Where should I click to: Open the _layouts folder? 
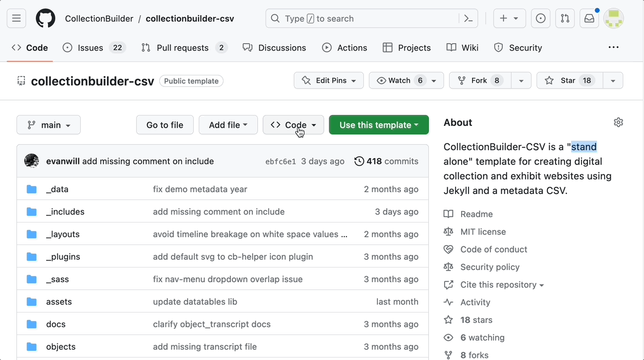63,234
